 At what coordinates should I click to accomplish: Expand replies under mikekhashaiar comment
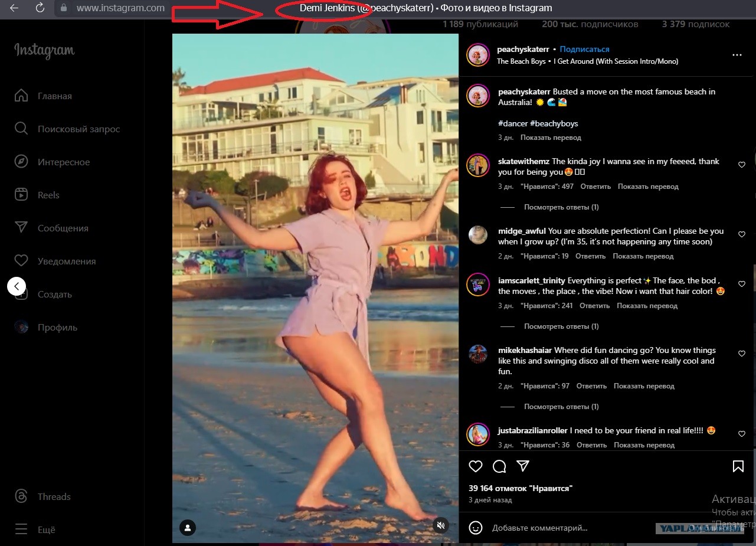(x=561, y=407)
